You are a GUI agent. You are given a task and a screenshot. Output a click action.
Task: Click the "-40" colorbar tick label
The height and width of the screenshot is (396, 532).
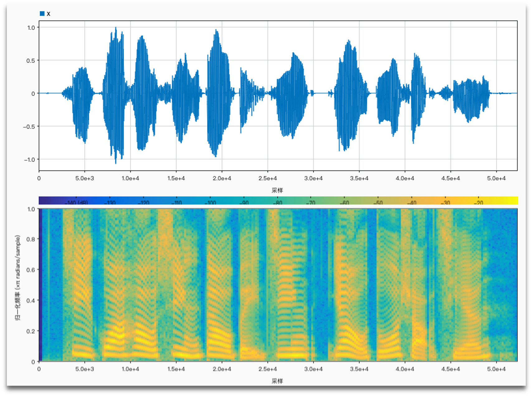tap(411, 203)
